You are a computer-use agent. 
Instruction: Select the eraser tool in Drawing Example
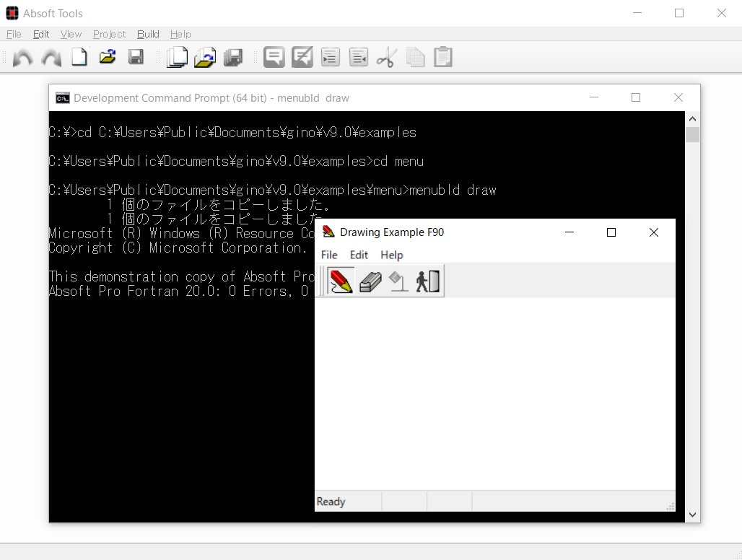coord(370,281)
